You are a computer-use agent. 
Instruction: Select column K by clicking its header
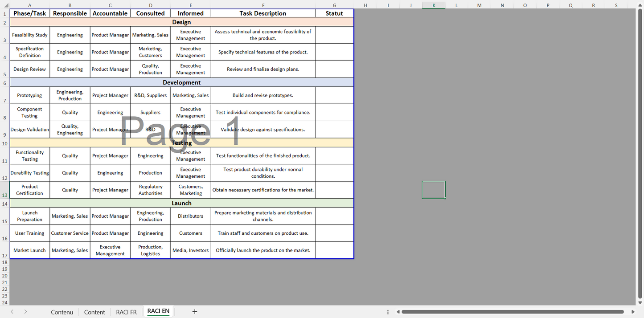[433, 5]
